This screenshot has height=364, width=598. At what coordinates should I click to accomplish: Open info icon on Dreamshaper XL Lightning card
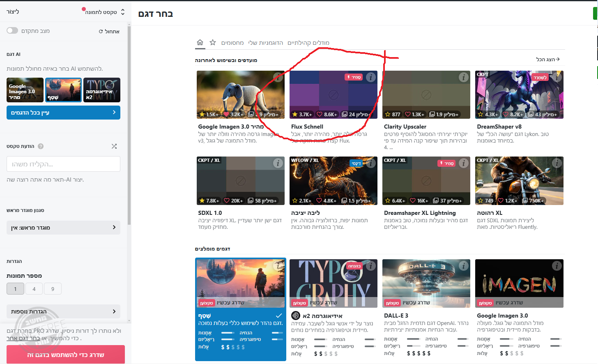click(464, 163)
